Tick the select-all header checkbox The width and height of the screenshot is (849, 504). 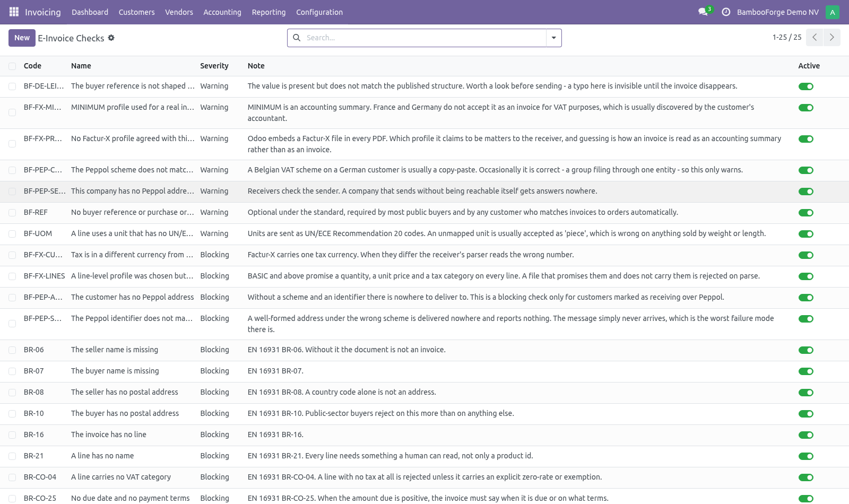(x=12, y=66)
